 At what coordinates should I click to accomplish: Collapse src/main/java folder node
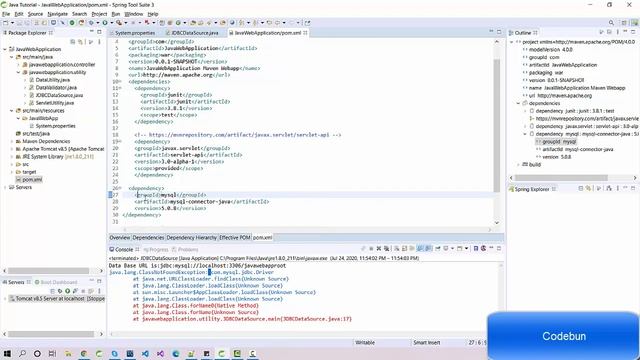tap(12, 57)
